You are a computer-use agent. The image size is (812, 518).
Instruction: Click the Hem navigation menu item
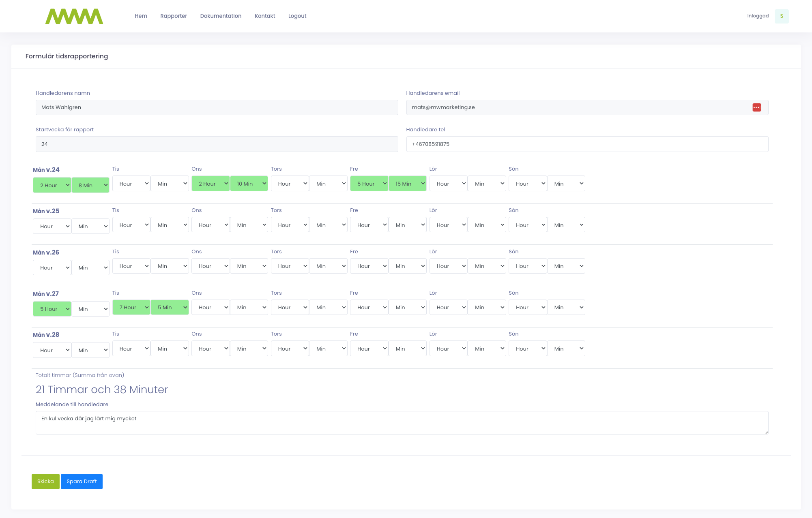point(142,16)
